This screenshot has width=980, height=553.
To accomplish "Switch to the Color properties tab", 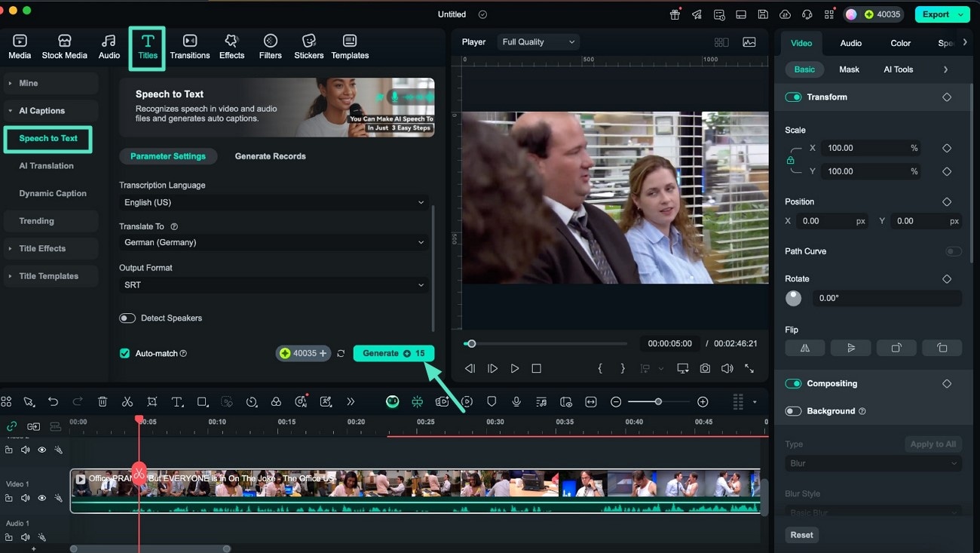I will point(901,43).
